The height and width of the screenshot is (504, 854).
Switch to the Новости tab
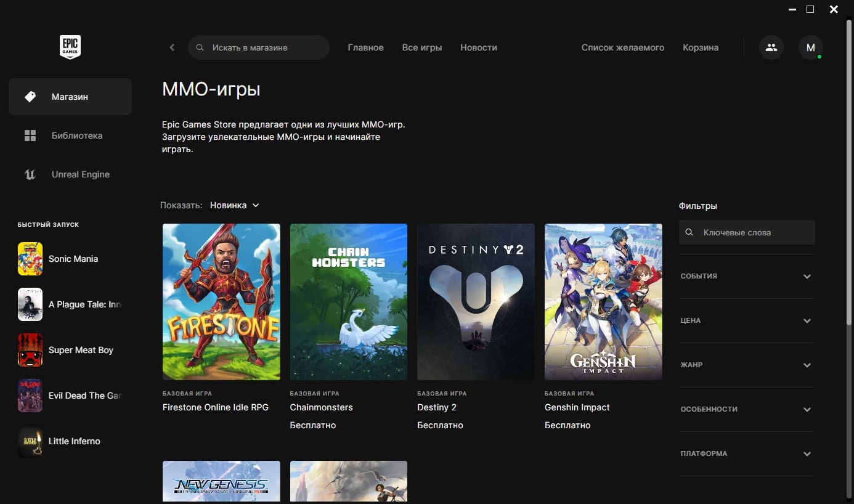479,47
